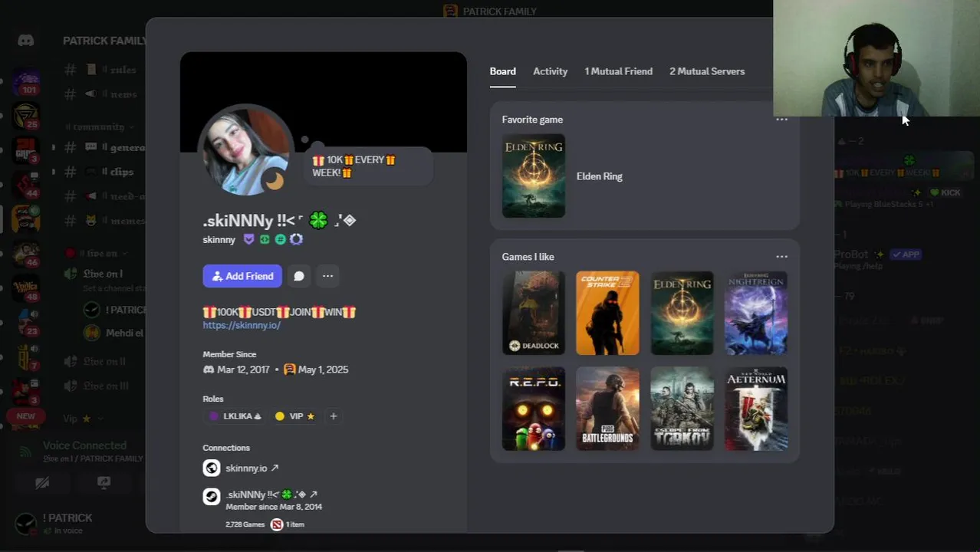
Task: Open the New World Aeternum game cover
Action: 756,409
